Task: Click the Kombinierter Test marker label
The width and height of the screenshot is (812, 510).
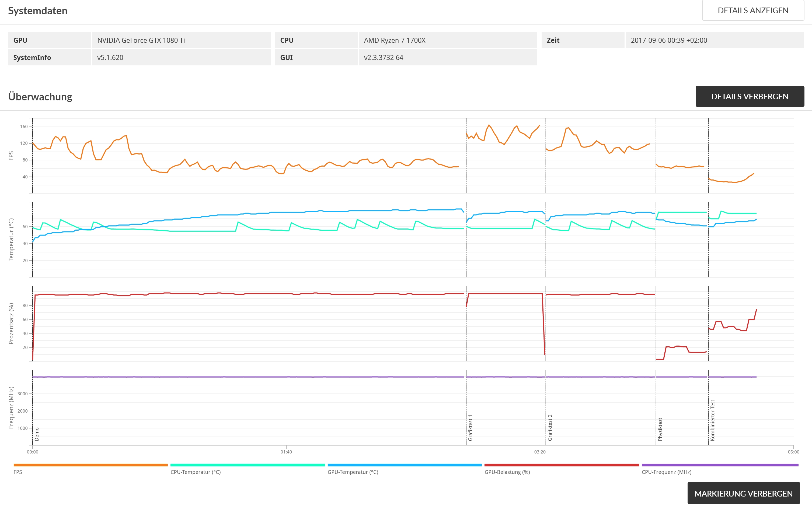Action: (713, 420)
